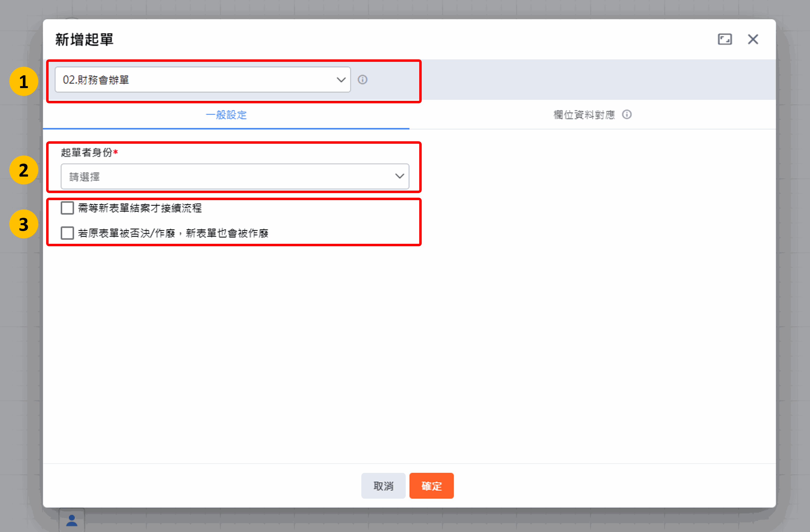Check 若原表單被否決/作廢，新表單也會被作廢 option
This screenshot has height=532, width=810.
coord(67,233)
